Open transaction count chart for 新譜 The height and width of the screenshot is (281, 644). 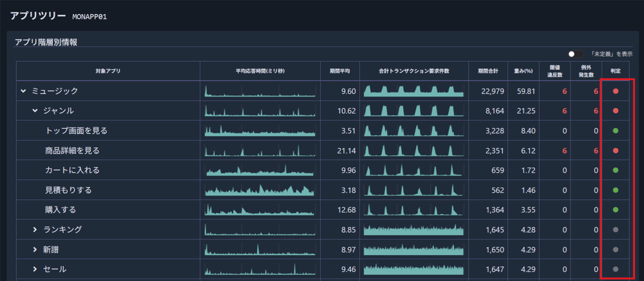413,249
